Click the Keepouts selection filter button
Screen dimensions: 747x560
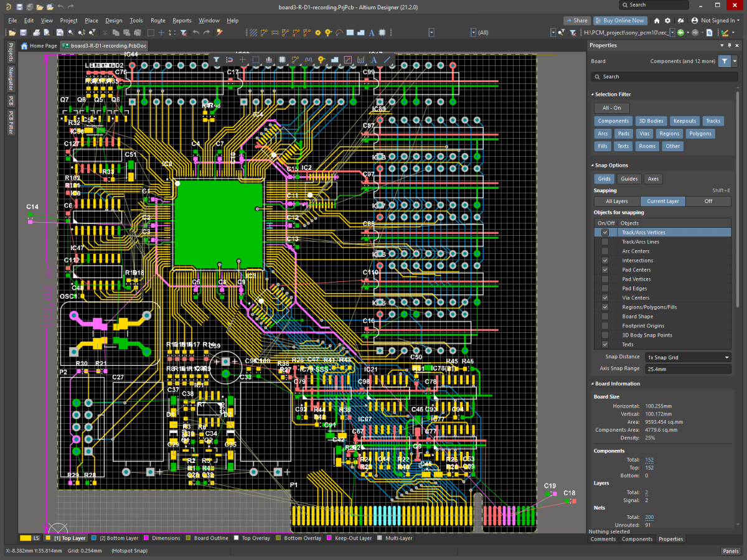(x=685, y=121)
